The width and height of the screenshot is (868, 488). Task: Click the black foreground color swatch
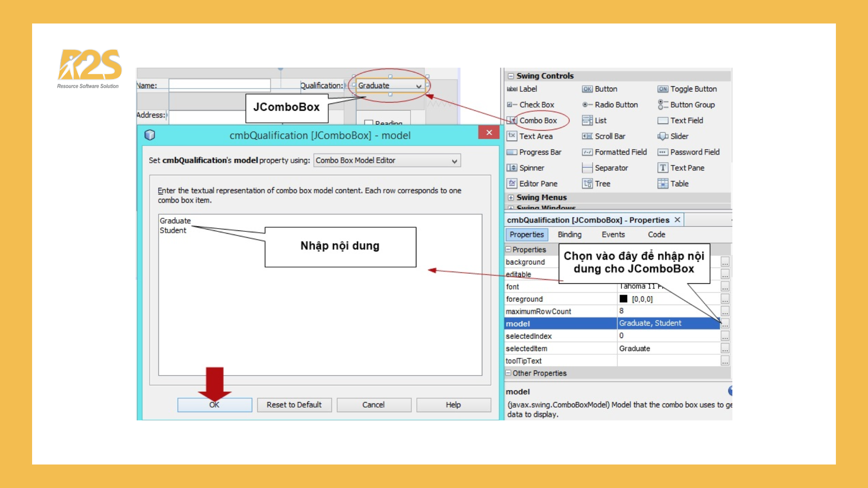pos(623,299)
